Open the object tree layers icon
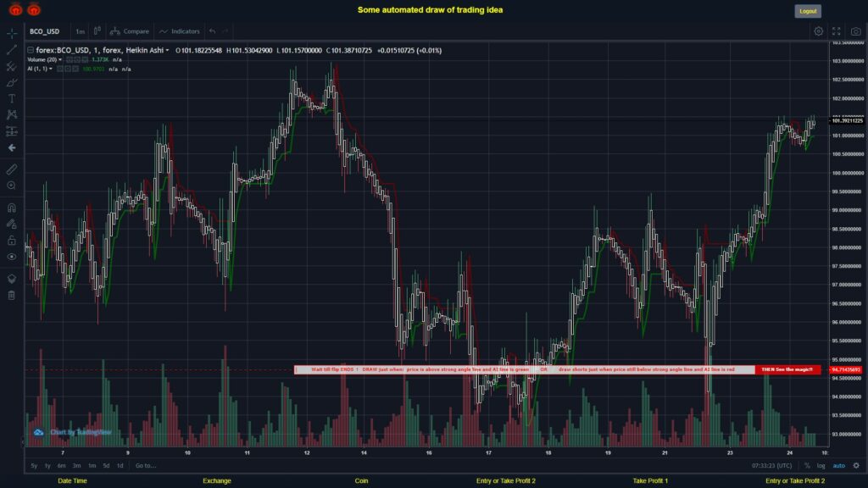The image size is (868, 488). point(12,278)
